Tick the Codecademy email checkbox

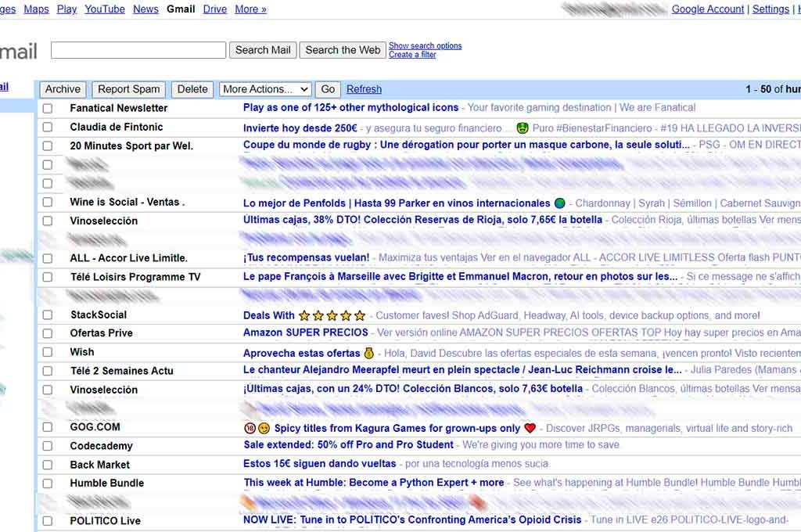(48, 446)
